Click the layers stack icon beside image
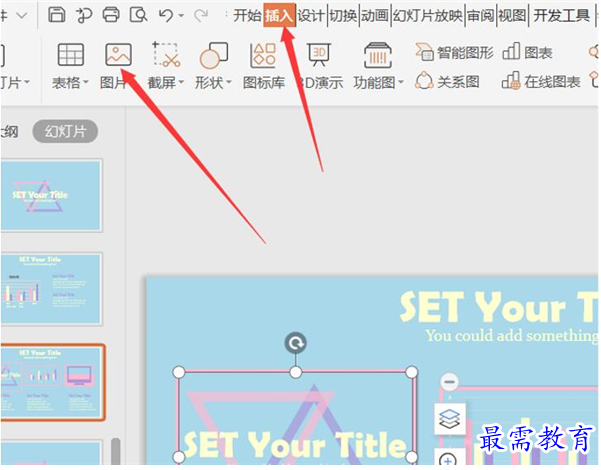 click(450, 419)
